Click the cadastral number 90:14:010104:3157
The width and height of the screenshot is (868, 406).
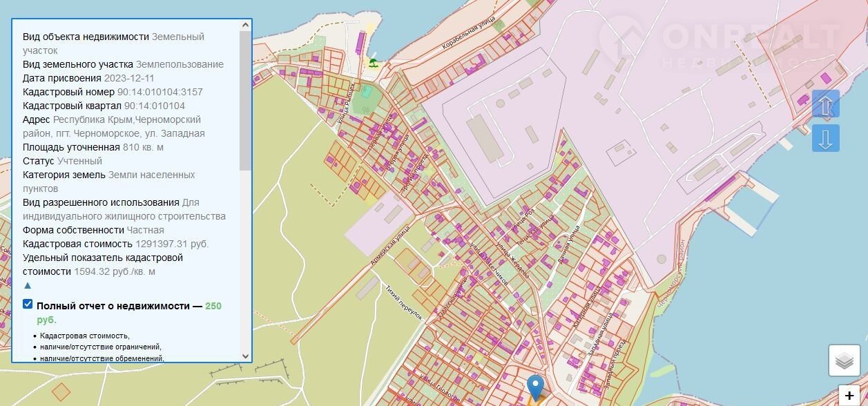[160, 92]
